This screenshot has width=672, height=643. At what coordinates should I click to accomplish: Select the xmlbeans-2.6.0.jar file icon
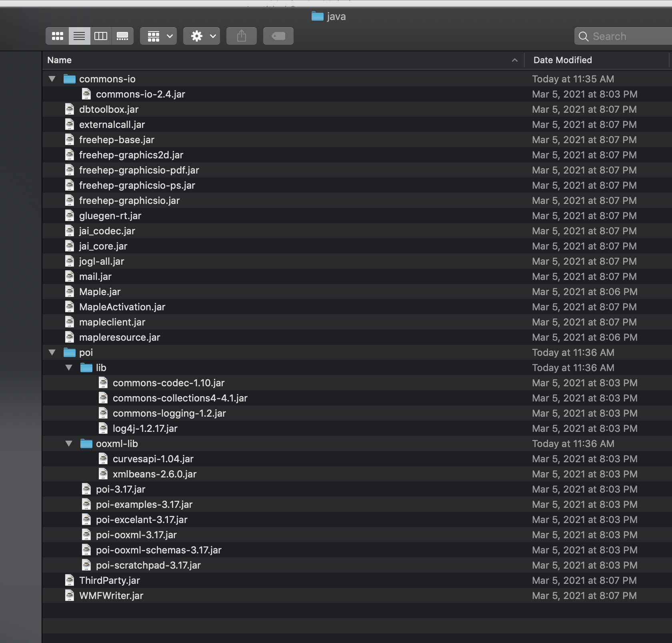click(x=103, y=474)
